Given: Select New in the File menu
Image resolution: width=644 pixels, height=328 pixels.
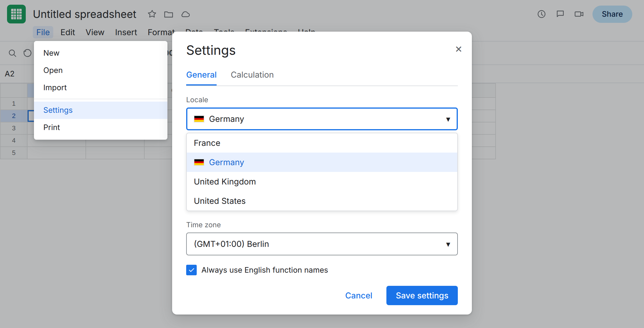Looking at the screenshot, I should [x=101, y=53].
